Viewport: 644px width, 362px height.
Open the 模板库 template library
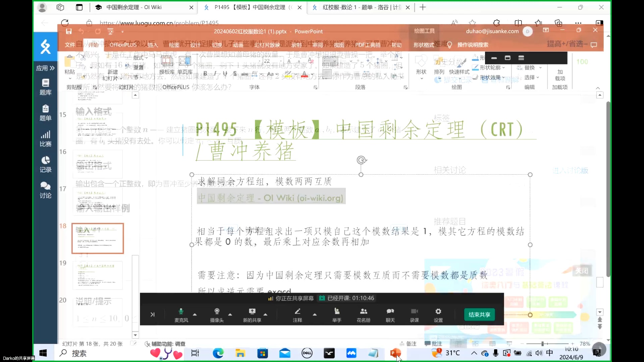(x=167, y=65)
